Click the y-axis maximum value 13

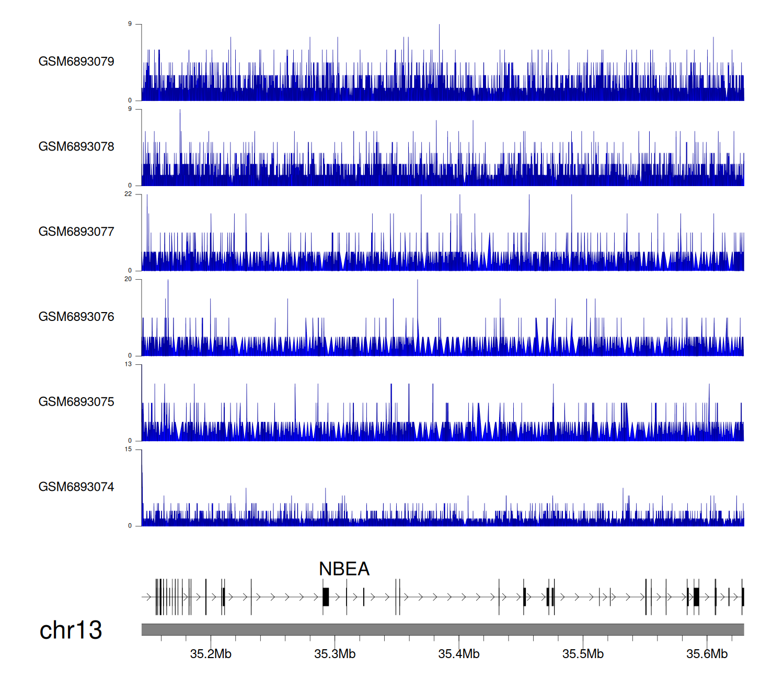(128, 364)
